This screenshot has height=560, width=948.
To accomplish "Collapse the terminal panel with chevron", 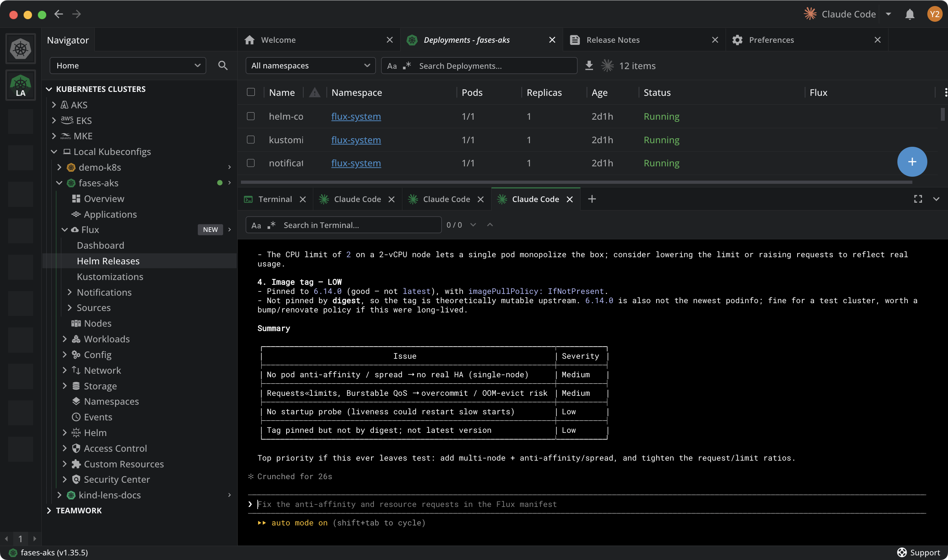I will pyautogui.click(x=936, y=199).
